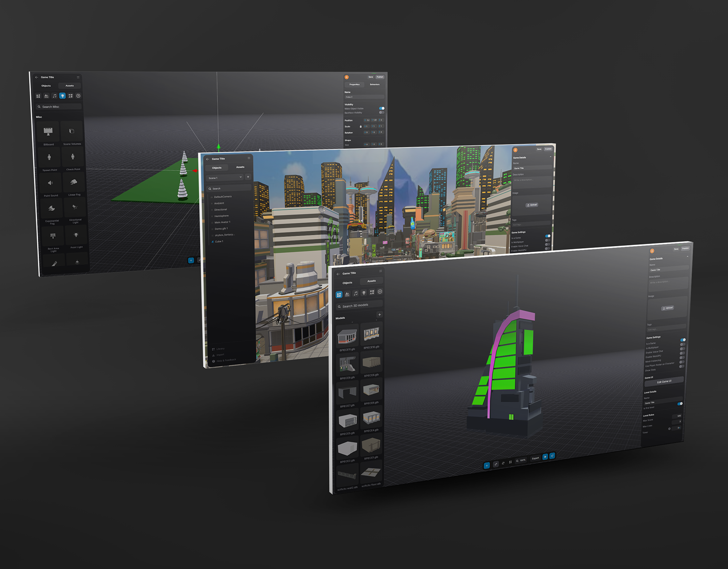Image resolution: width=728 pixels, height=569 pixels.
Task: Toggle 'Make Object Visible' in back window
Action: 382,108
